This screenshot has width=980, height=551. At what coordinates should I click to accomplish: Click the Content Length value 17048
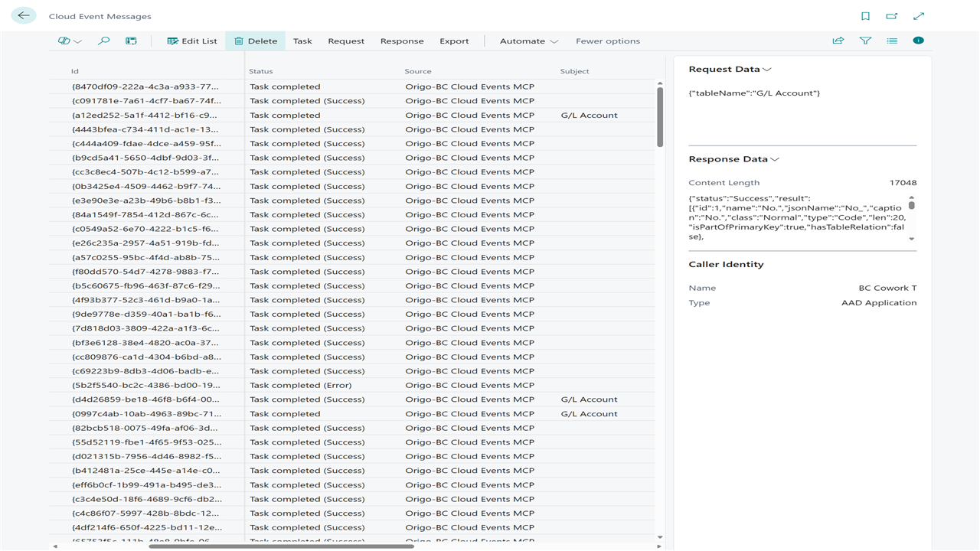click(903, 183)
